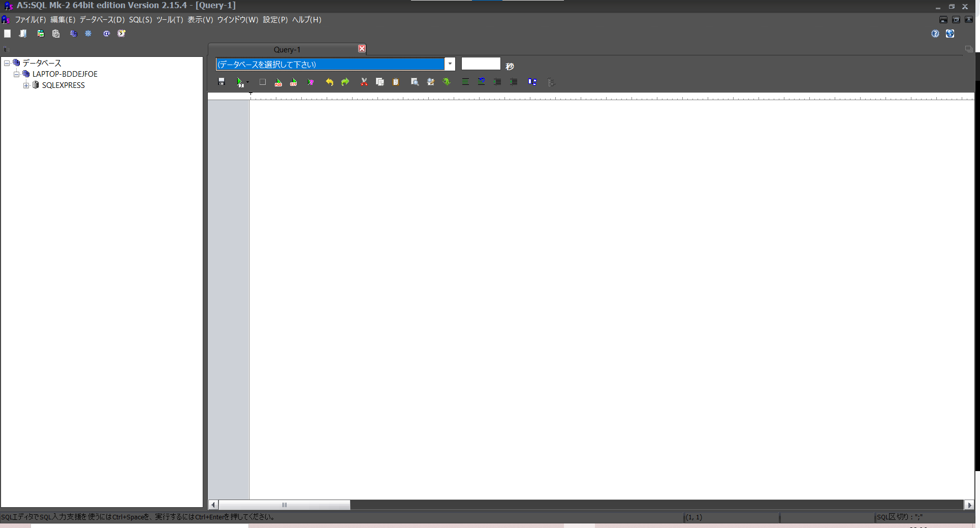Copy using the duplicate pages icon

[380, 82]
